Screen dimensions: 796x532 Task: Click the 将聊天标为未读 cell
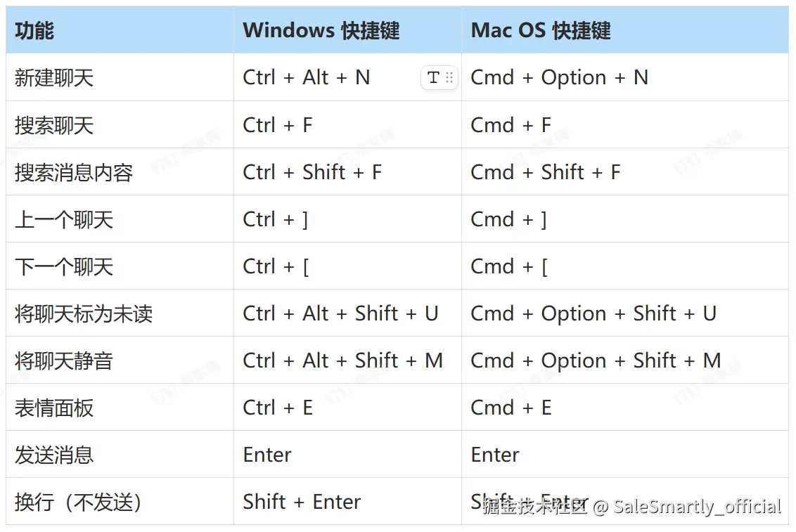click(x=84, y=313)
